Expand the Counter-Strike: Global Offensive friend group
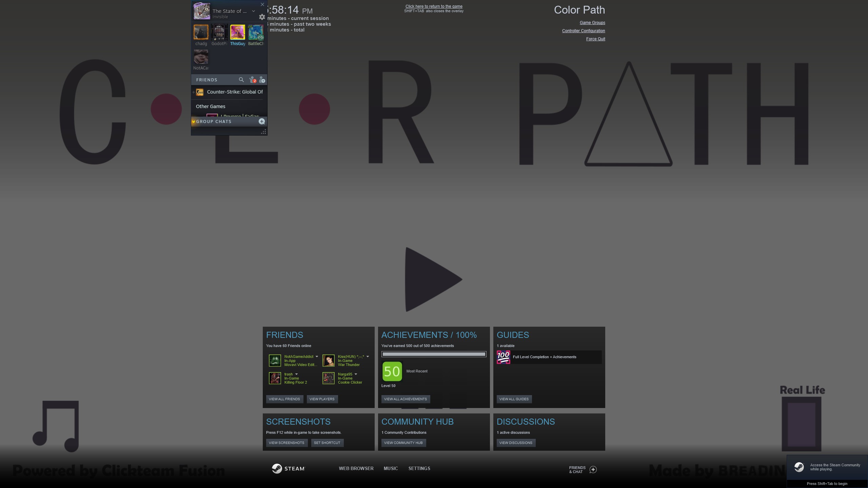The height and width of the screenshot is (488, 868). click(194, 92)
